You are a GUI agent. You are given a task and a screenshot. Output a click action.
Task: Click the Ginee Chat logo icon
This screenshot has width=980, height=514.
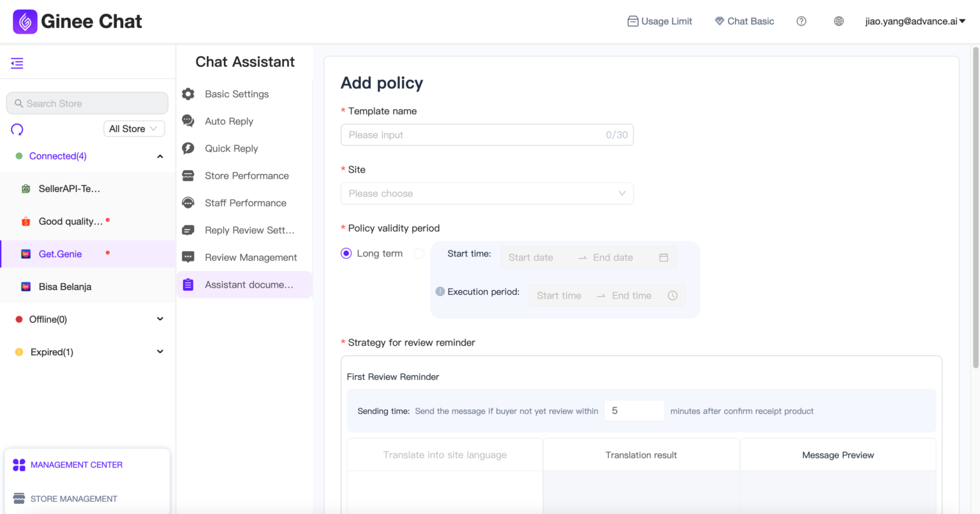click(x=25, y=20)
